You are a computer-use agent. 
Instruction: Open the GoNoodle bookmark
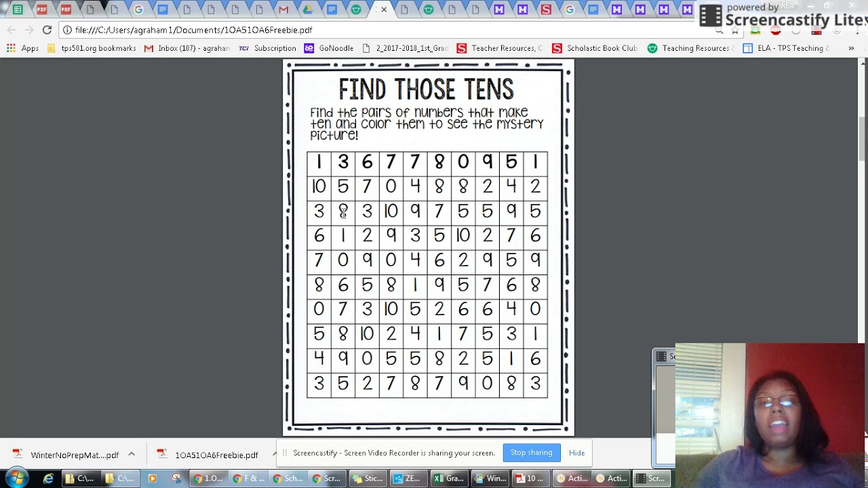click(329, 48)
